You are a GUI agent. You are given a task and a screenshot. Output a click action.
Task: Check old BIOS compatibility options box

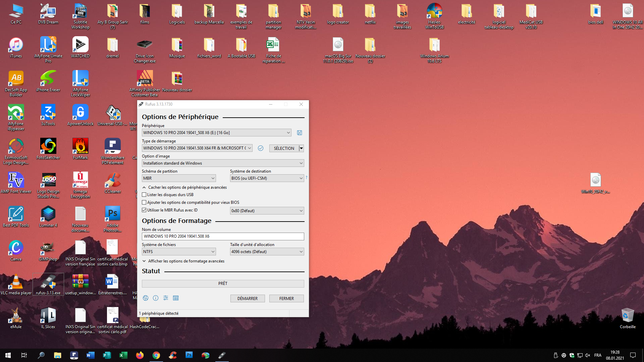point(144,202)
